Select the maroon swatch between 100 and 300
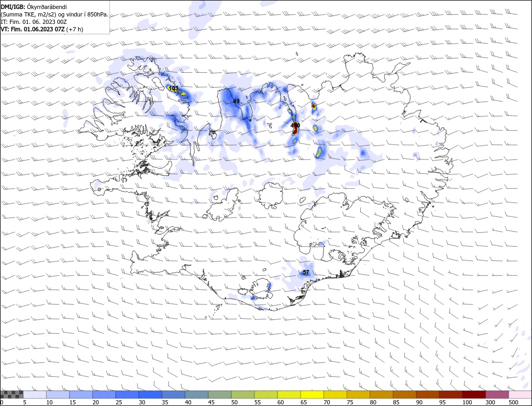This screenshot has width=532, height=406. click(x=473, y=394)
